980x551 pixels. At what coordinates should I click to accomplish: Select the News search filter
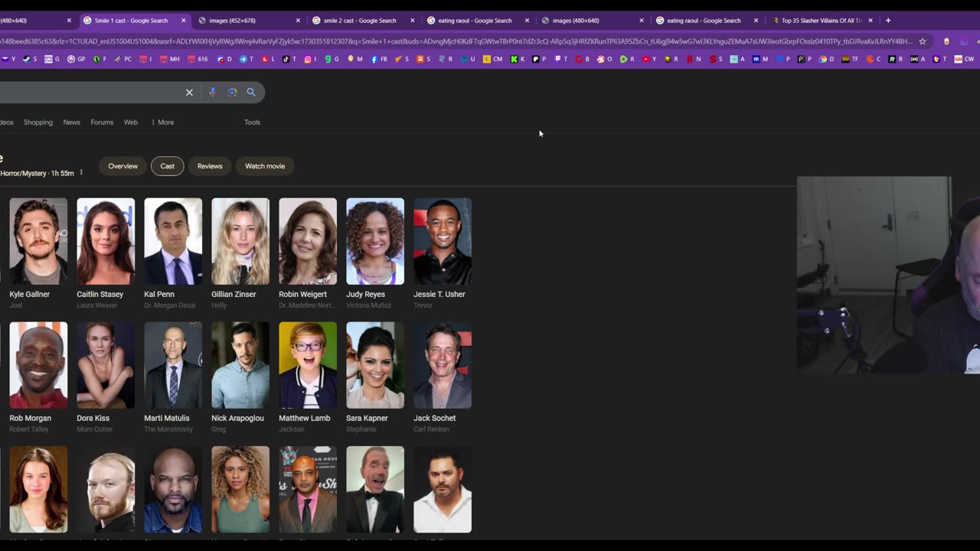(x=71, y=122)
